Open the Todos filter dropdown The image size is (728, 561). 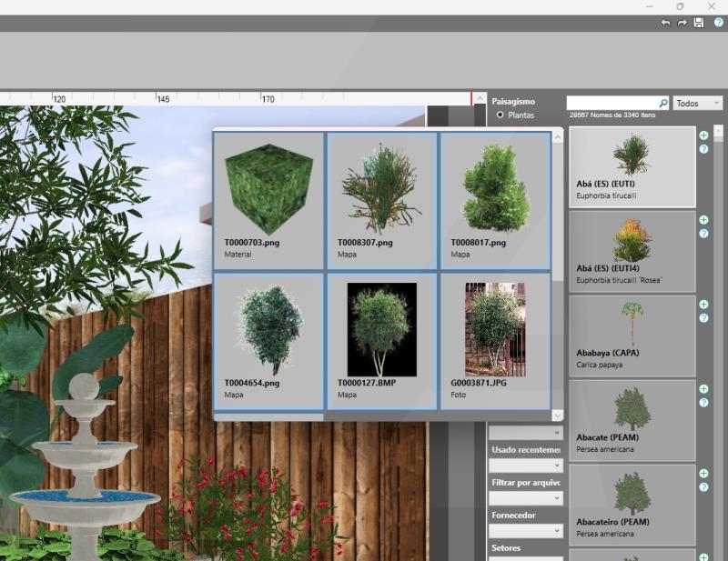click(698, 104)
